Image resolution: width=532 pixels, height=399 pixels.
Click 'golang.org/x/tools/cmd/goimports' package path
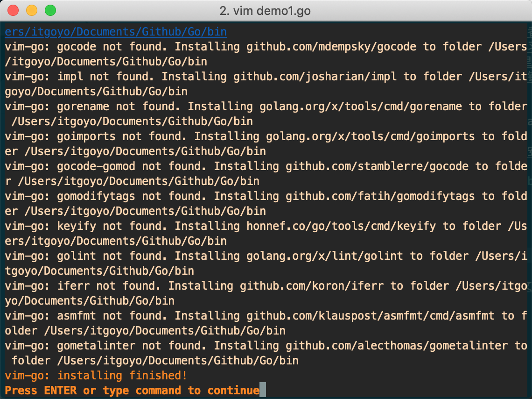pos(370,136)
